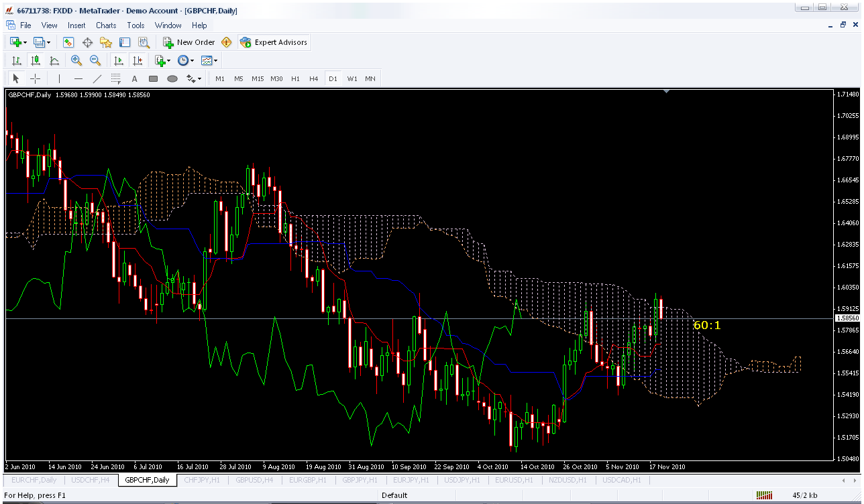Toggle the Expert Advisors button
Image resolution: width=864 pixels, height=504 pixels.
pos(274,42)
